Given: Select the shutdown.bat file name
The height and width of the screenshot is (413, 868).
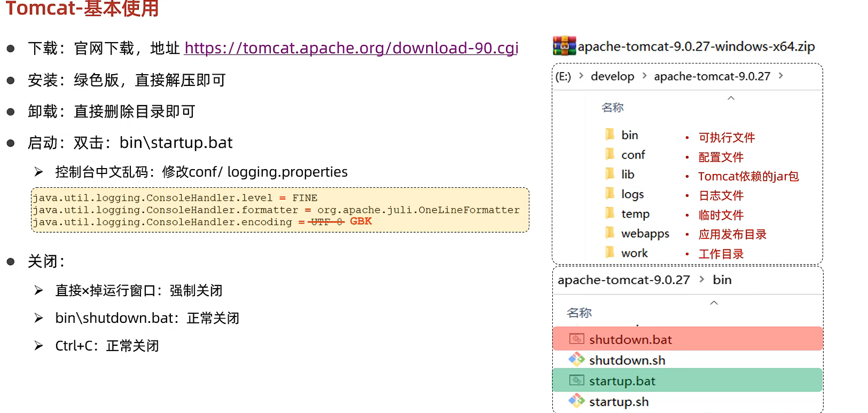Looking at the screenshot, I should pyautogui.click(x=630, y=339).
